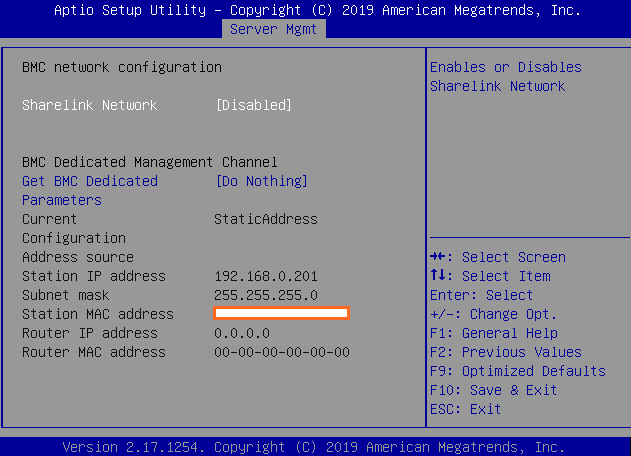Click the Select Screen arrows hint
The image size is (631, 456).
[498, 257]
